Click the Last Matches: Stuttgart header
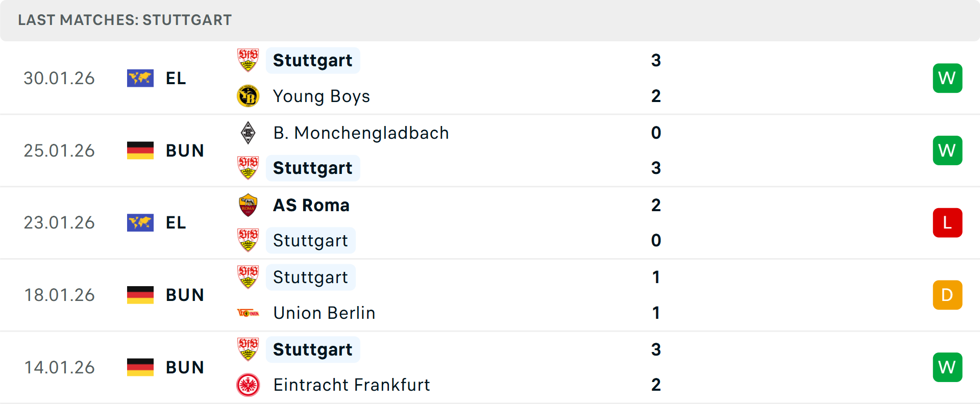 pos(125,20)
